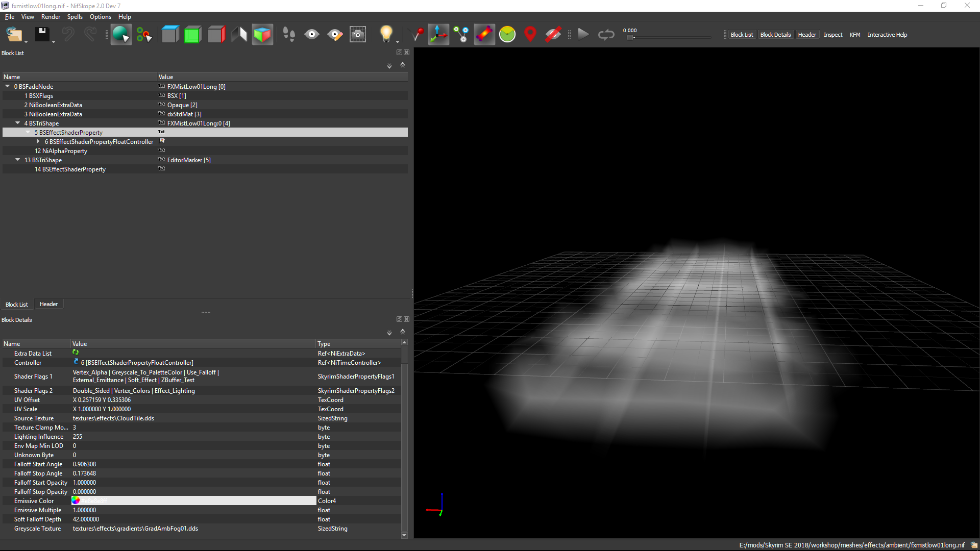Collapse the 0 BSFadeNode tree node
980x551 pixels.
click(x=8, y=86)
